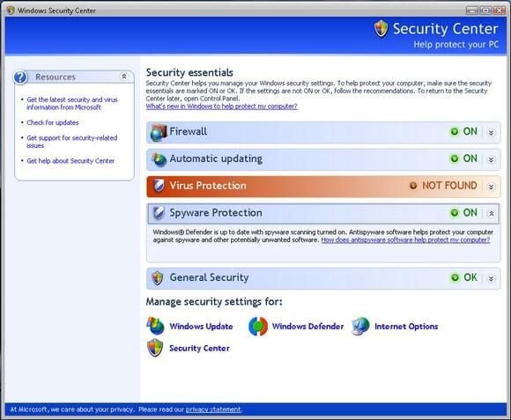
Task: Click the Security Center text link
Action: click(x=199, y=348)
